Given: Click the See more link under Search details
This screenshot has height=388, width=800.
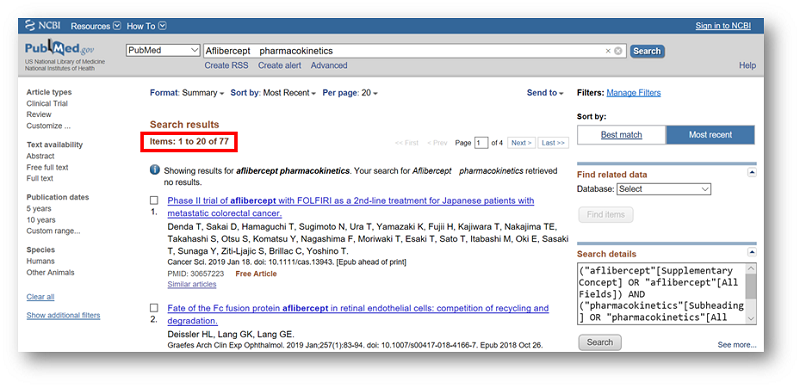Looking at the screenshot, I should [x=737, y=345].
